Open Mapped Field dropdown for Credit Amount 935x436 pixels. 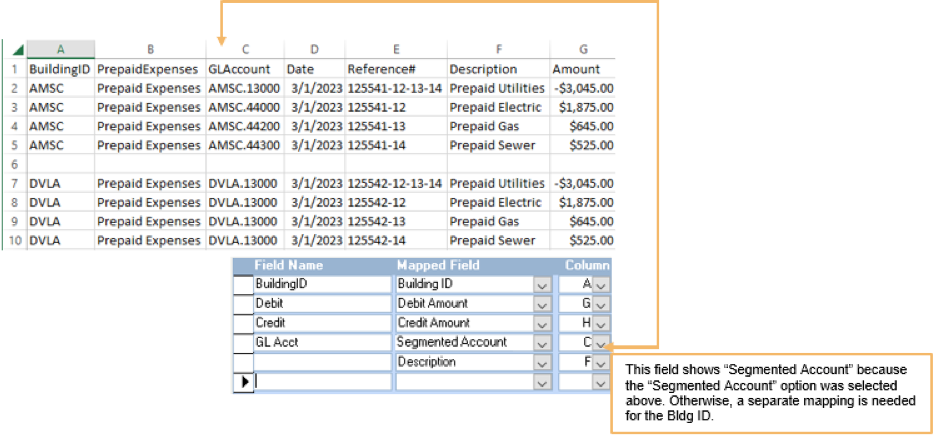542,323
